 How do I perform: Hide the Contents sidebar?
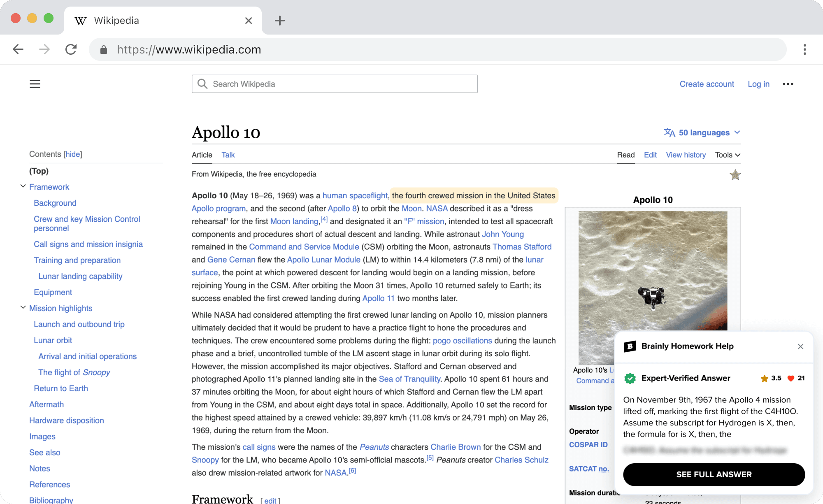coord(73,154)
